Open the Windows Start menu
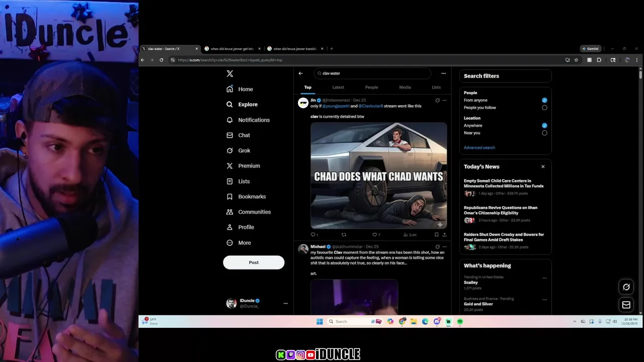The image size is (644, 362). (319, 322)
